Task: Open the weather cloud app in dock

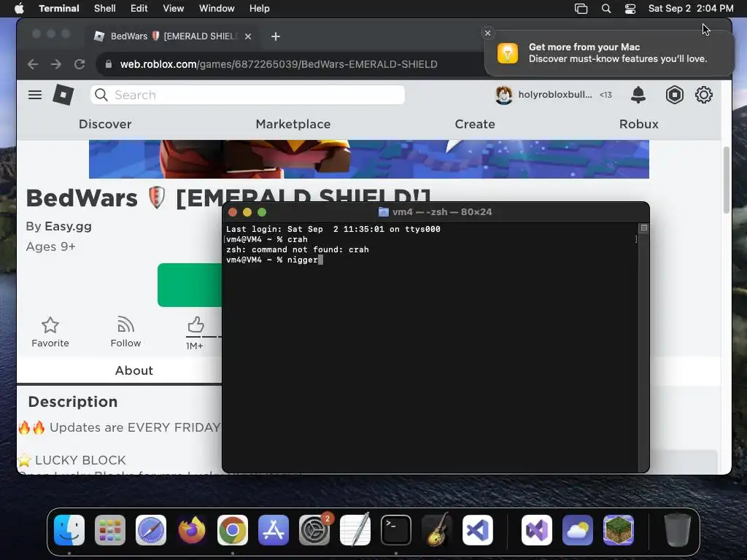Action: pyautogui.click(x=578, y=530)
